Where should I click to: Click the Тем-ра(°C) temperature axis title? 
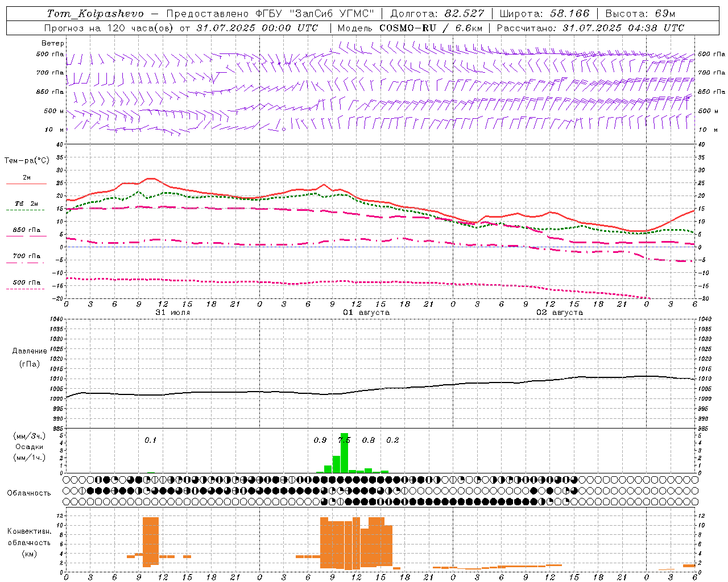point(27,161)
